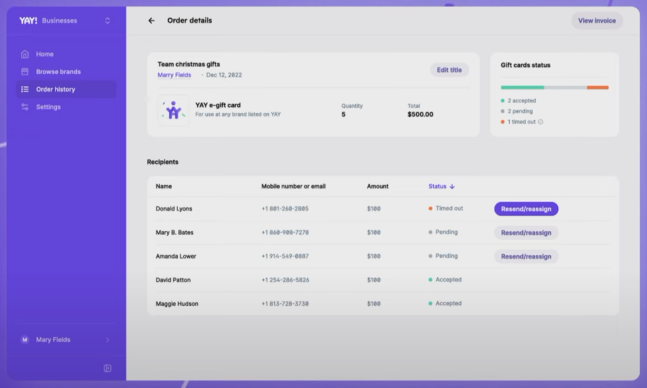Image resolution: width=647 pixels, height=388 pixels.
Task: Click the Home house icon
Action: point(25,54)
